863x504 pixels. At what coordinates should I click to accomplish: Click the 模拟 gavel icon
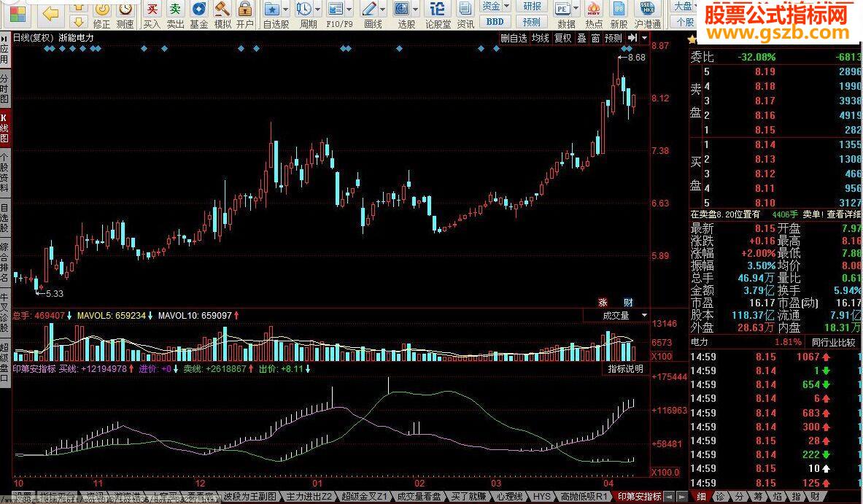click(222, 9)
